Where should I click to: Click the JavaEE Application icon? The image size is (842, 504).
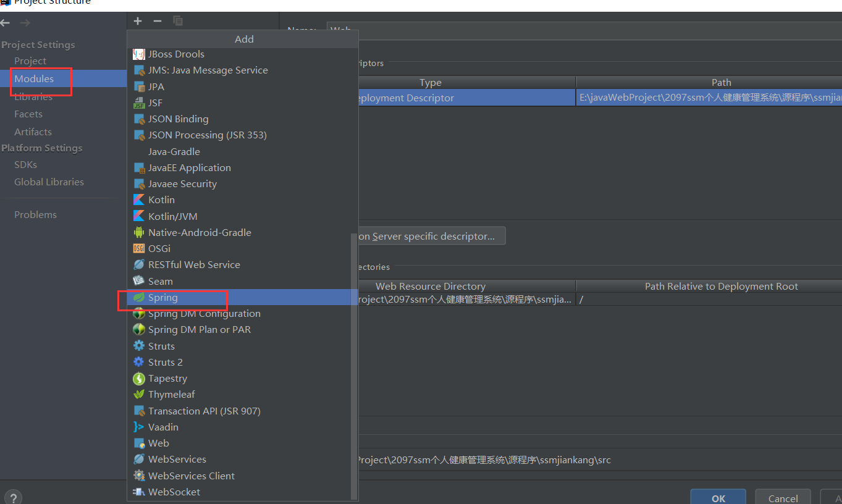pyautogui.click(x=139, y=168)
